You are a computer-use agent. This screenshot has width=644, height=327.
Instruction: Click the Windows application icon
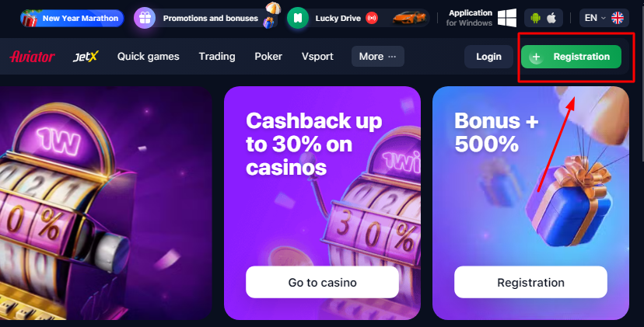(507, 18)
